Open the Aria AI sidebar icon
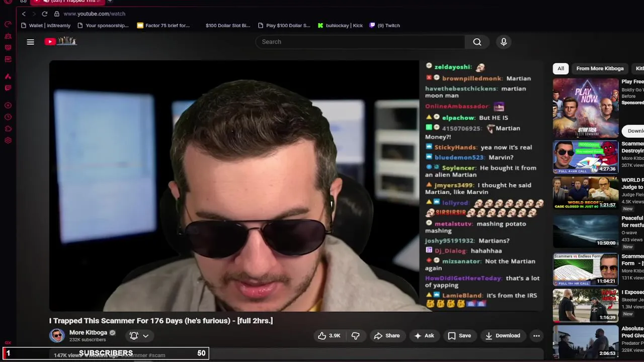This screenshot has width=644, height=362. click(x=8, y=76)
